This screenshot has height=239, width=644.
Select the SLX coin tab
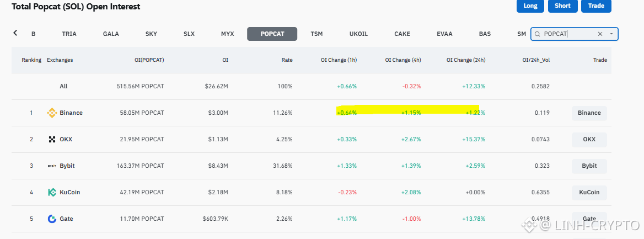coord(189,34)
